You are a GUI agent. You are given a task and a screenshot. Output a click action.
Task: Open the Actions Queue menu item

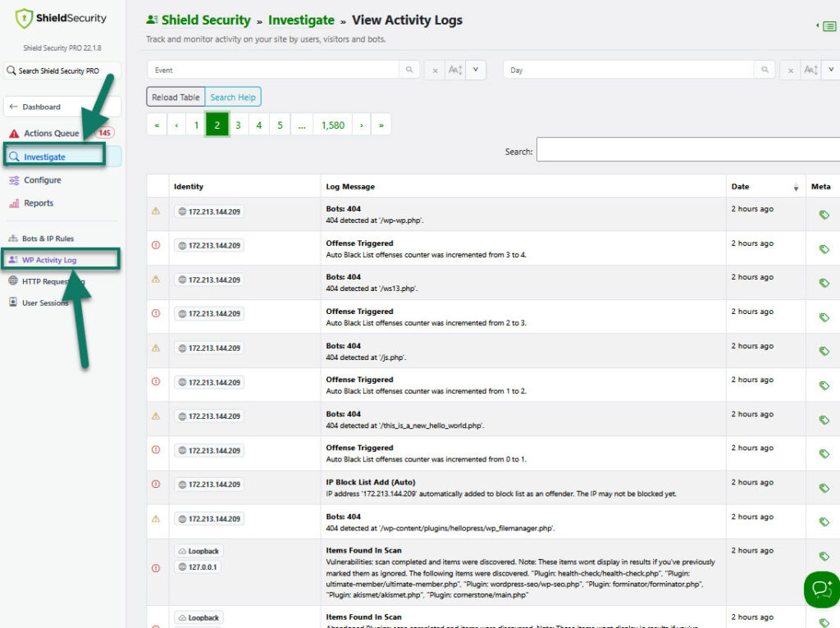pyautogui.click(x=52, y=134)
